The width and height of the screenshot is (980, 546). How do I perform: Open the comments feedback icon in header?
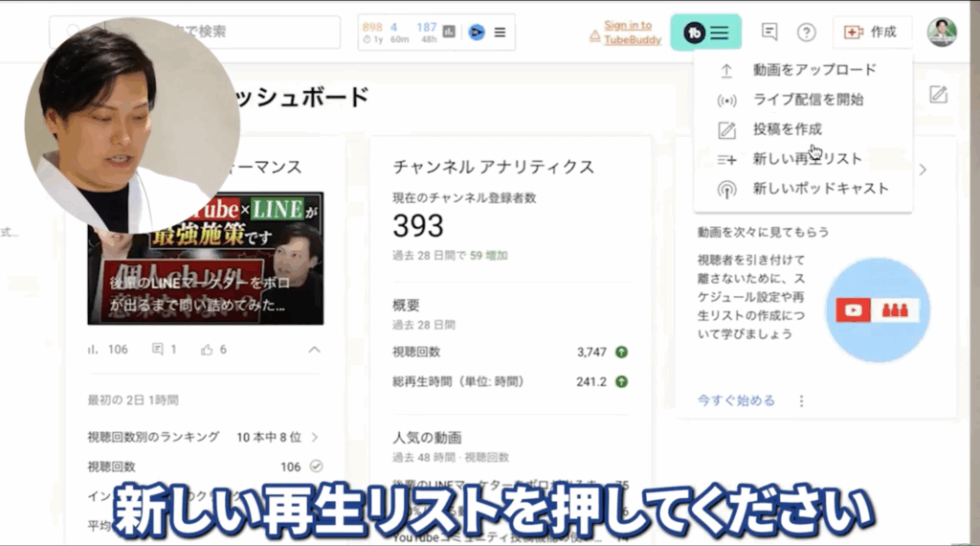coord(769,32)
